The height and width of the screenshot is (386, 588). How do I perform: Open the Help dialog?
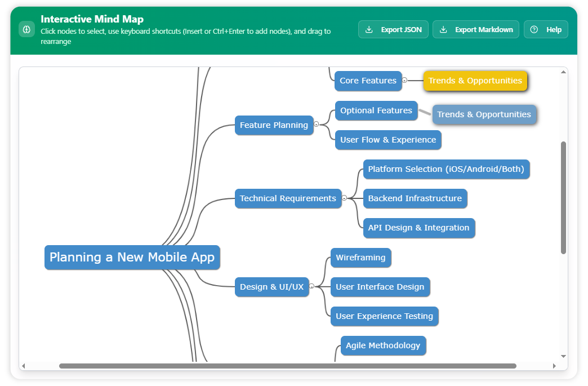pyautogui.click(x=545, y=29)
